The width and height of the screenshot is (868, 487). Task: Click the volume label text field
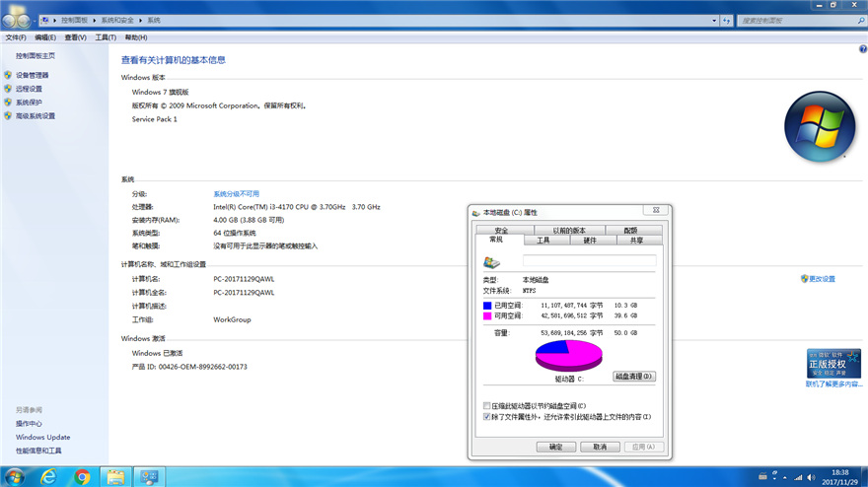coord(590,260)
